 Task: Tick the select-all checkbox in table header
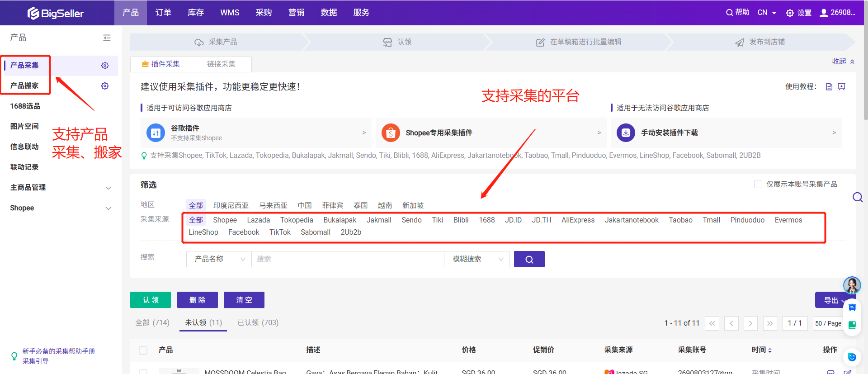click(x=143, y=350)
